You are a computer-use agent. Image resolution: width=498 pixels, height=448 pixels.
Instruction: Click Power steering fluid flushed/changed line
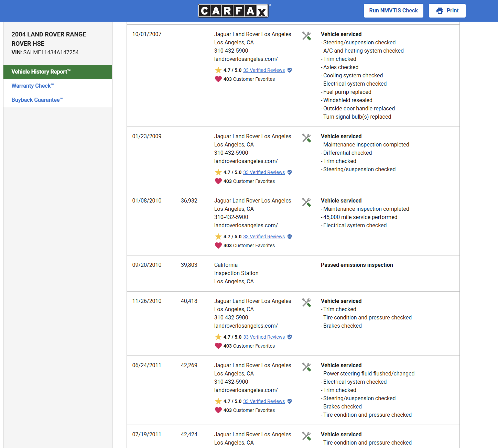pos(368,374)
